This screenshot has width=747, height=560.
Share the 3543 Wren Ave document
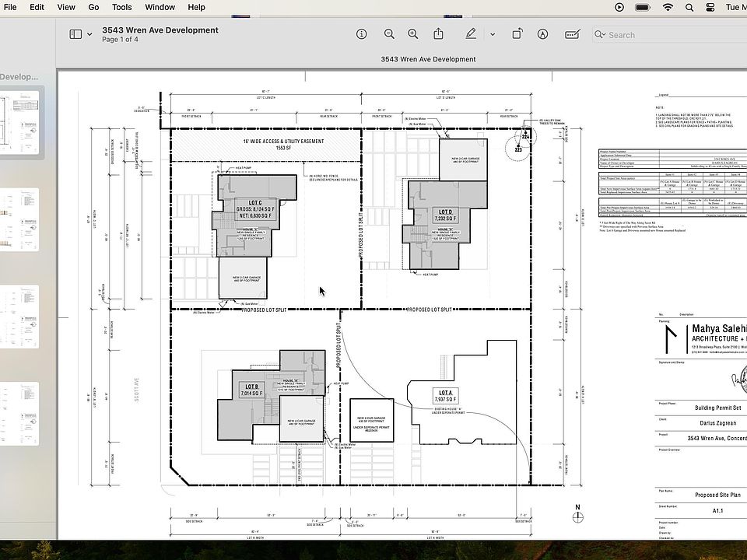click(x=438, y=33)
